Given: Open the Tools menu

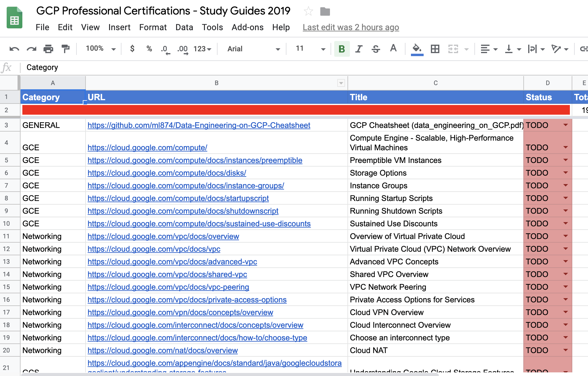Looking at the screenshot, I should click(212, 27).
